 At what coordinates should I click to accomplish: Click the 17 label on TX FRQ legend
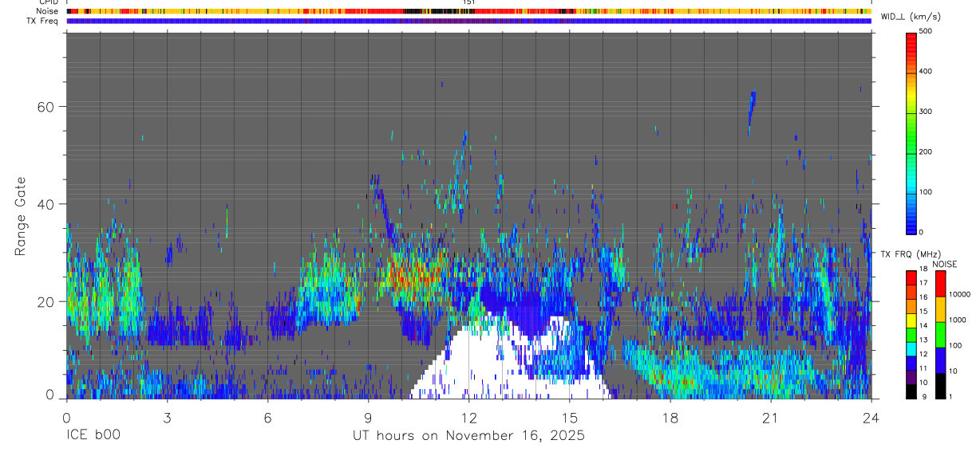click(923, 282)
